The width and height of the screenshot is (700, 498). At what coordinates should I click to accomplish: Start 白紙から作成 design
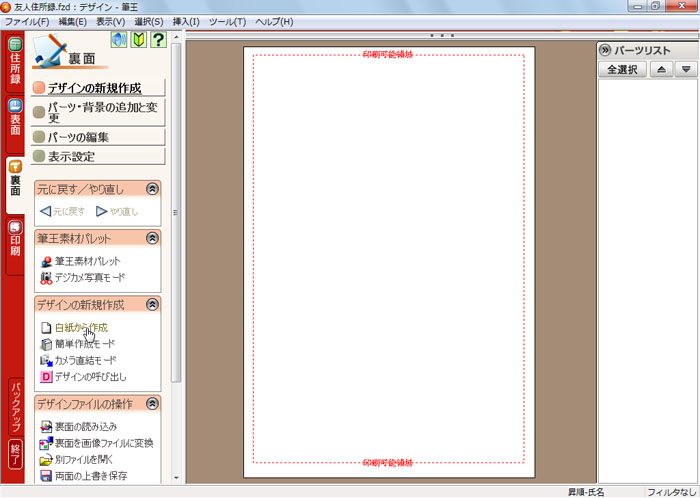pyautogui.click(x=80, y=327)
